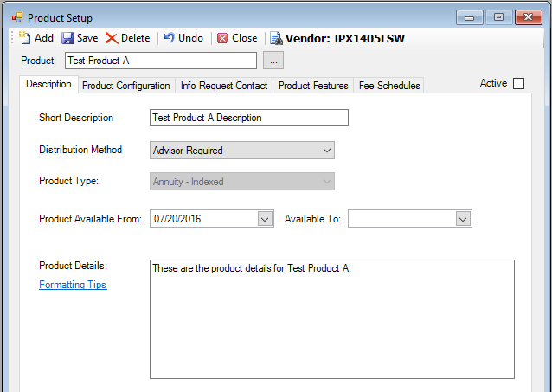Click the Save floppy disk icon
The width and height of the screenshot is (552, 392).
pyautogui.click(x=67, y=38)
